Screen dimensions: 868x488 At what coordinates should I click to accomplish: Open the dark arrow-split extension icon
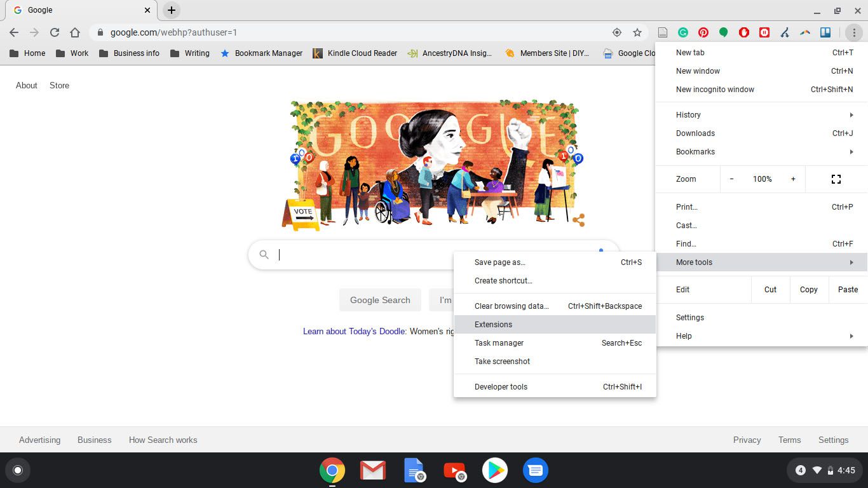click(x=785, y=32)
